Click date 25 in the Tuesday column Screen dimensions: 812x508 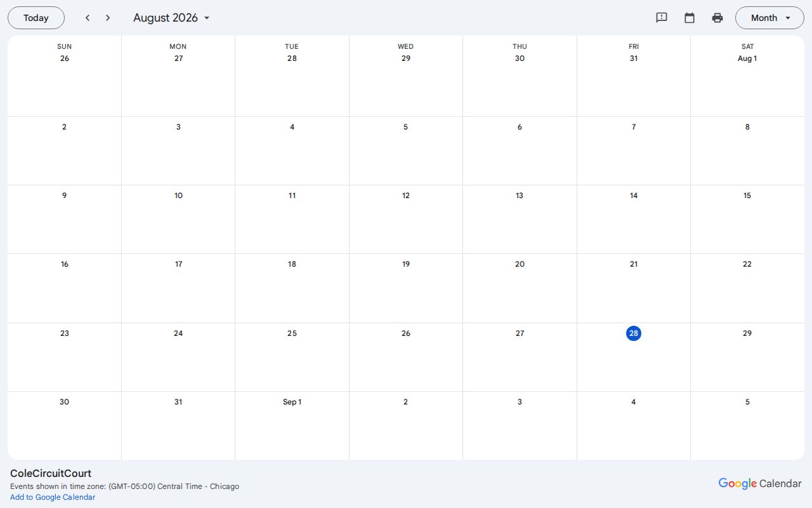click(292, 333)
